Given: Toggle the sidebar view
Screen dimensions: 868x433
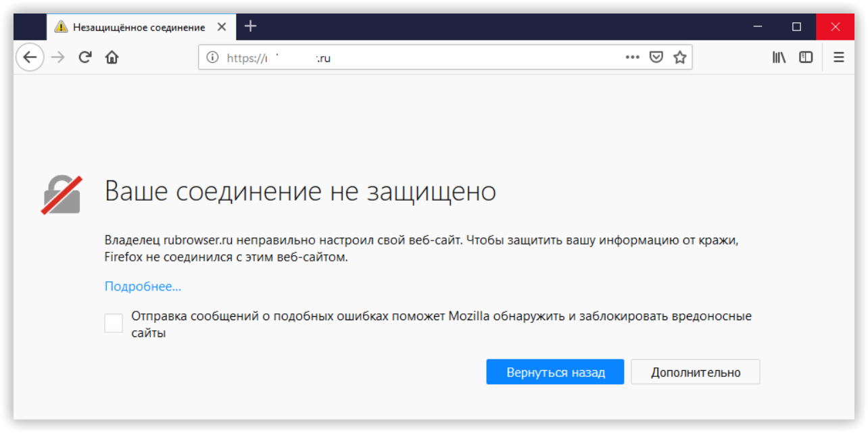Looking at the screenshot, I should tap(806, 57).
